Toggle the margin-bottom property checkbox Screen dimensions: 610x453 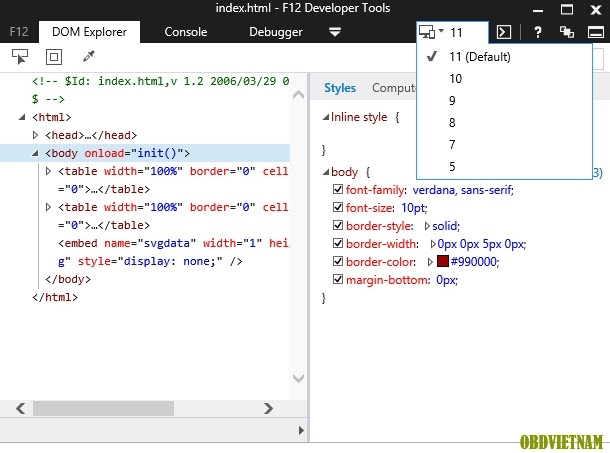[337, 280]
